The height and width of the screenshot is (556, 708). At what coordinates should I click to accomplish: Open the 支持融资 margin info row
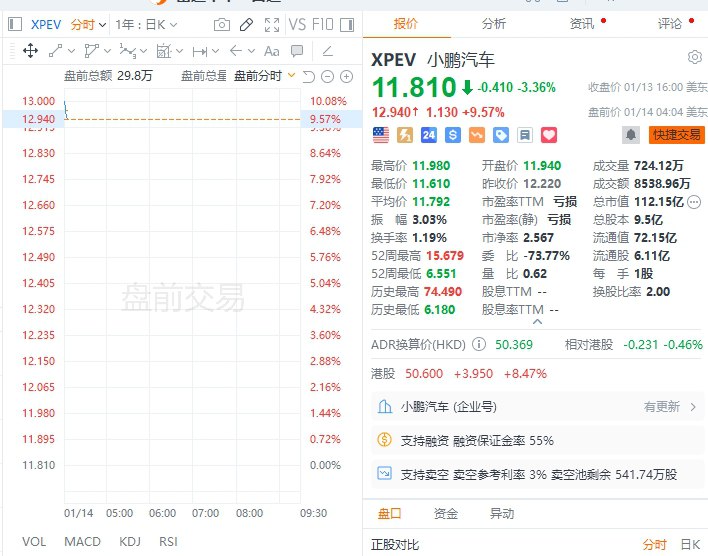(537, 440)
